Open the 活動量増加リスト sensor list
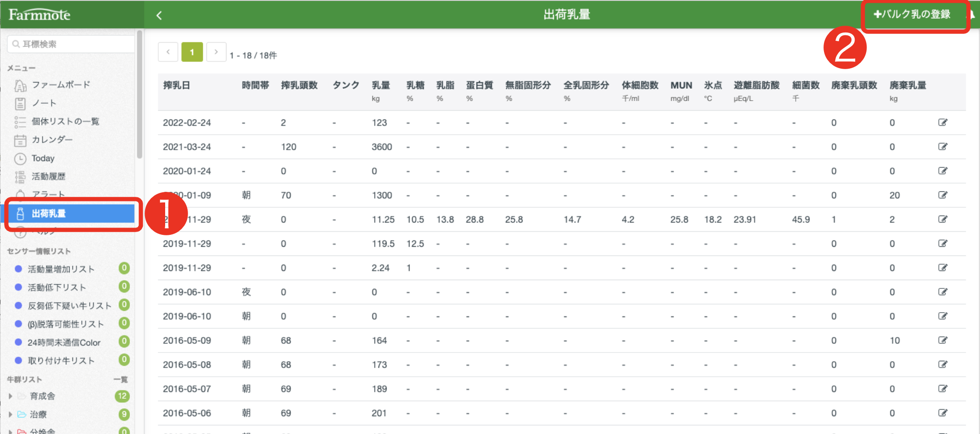Image resolution: width=980 pixels, height=434 pixels. coord(61,269)
